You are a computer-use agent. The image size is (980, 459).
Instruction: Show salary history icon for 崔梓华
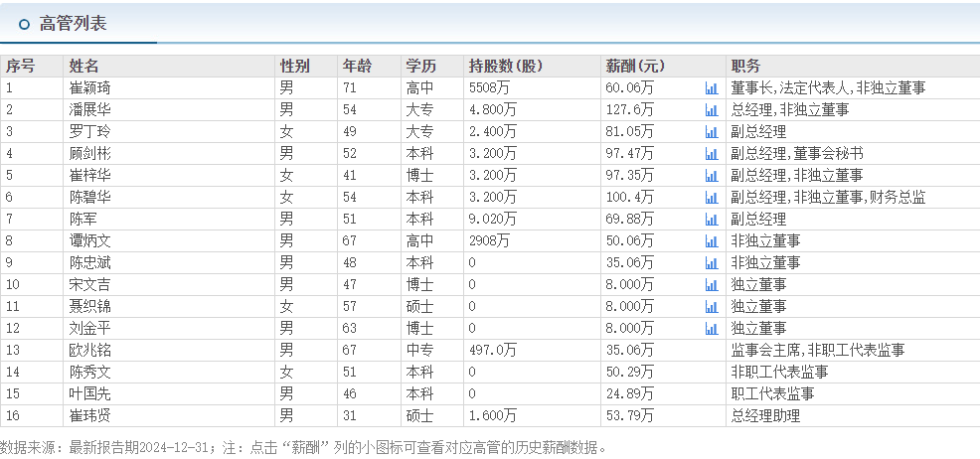pyautogui.click(x=711, y=176)
